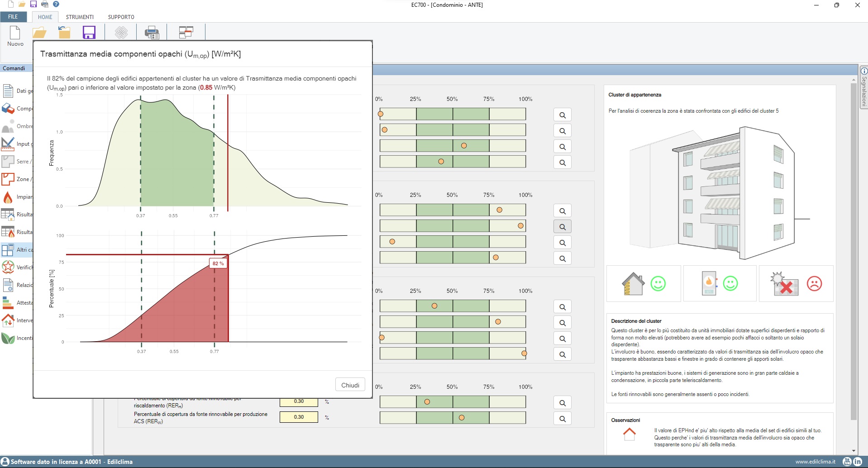The height and width of the screenshot is (468, 868).
Task: Open Dati generali in the commands sidebar
Action: pos(17,91)
